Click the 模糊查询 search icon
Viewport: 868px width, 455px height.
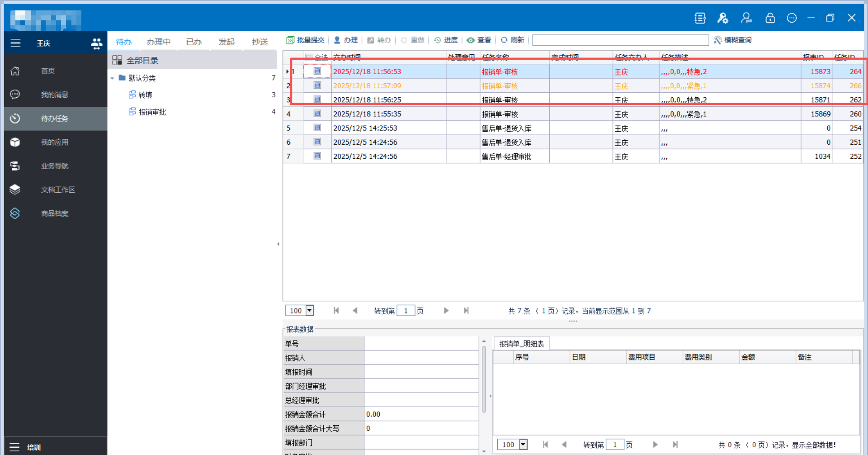coord(717,40)
